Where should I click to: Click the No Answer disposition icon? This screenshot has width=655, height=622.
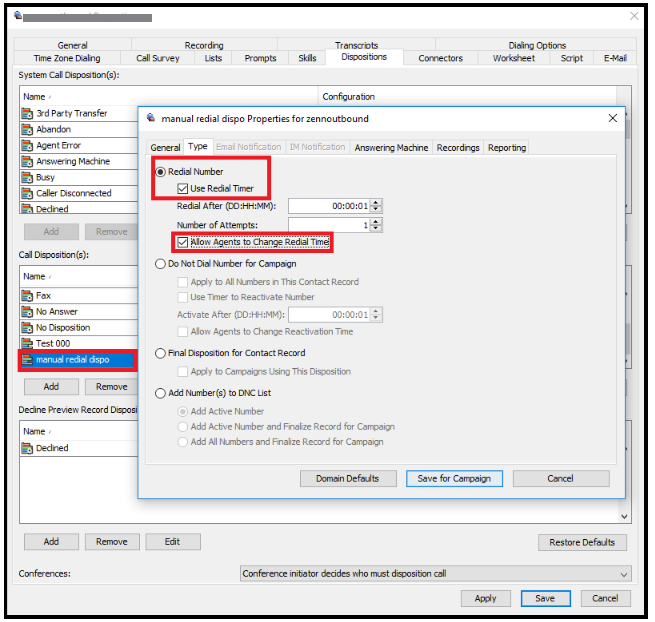[27, 312]
